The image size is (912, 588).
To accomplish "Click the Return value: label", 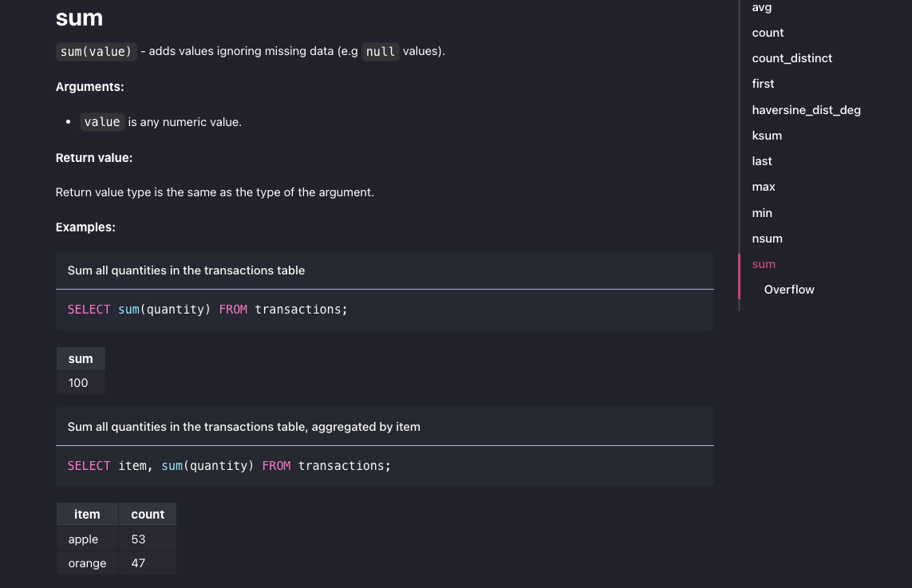I will [94, 158].
